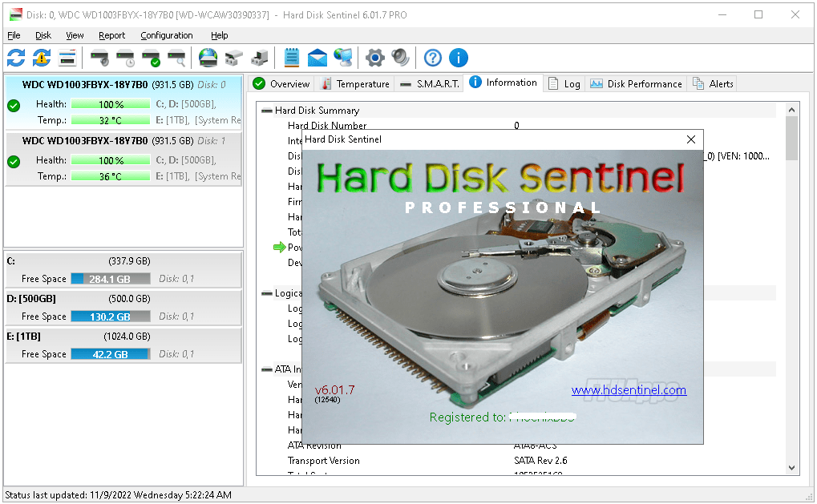Click the blue question mark help icon

pos(432,58)
